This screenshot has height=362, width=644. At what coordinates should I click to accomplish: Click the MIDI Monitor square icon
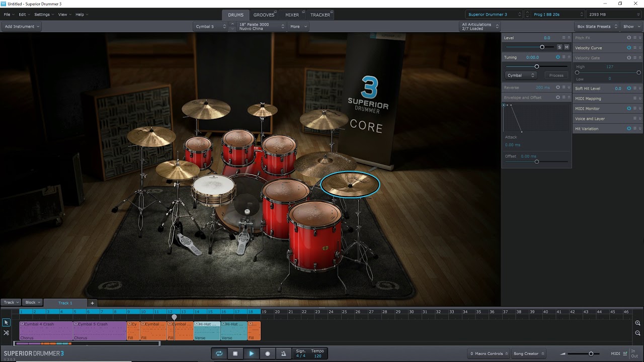[634, 109]
